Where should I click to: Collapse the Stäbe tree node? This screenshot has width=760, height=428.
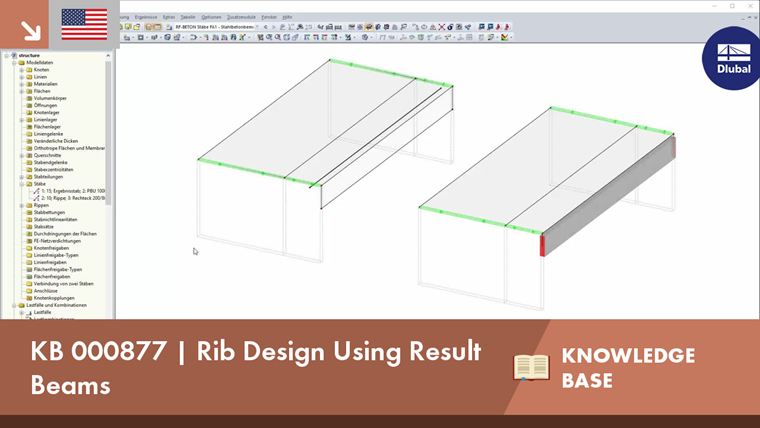tap(21, 184)
